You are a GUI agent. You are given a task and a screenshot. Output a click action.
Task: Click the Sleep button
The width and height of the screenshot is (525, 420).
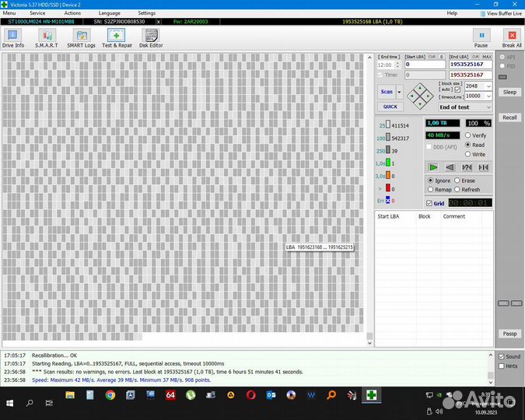click(509, 92)
